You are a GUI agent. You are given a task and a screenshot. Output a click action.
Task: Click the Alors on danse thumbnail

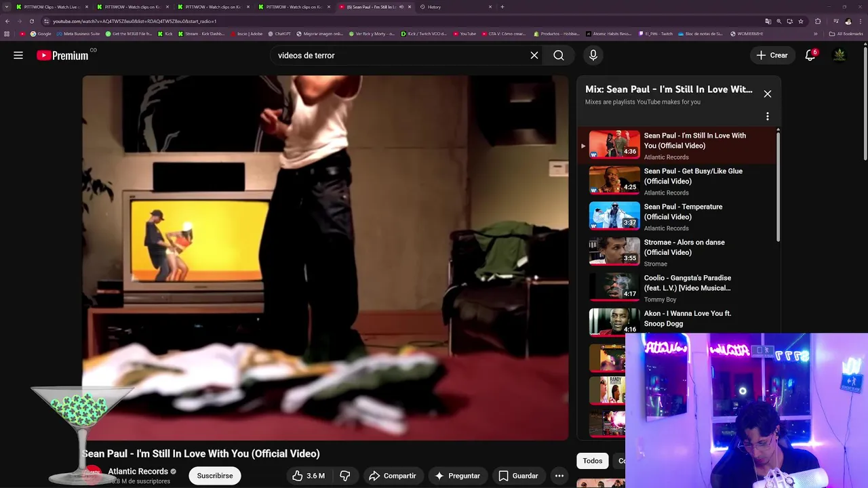[614, 251]
